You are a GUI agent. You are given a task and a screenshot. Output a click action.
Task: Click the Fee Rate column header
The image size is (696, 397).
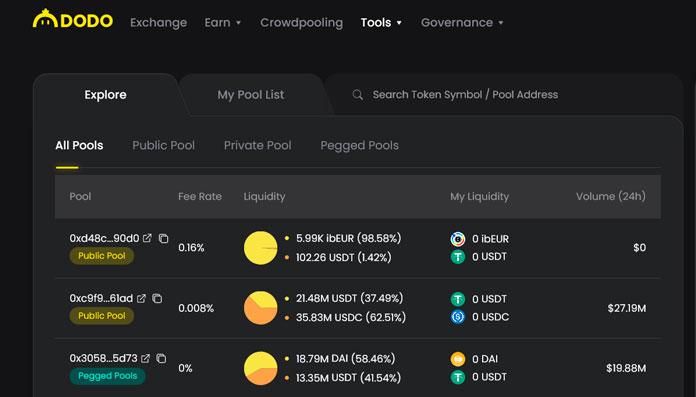(x=200, y=196)
